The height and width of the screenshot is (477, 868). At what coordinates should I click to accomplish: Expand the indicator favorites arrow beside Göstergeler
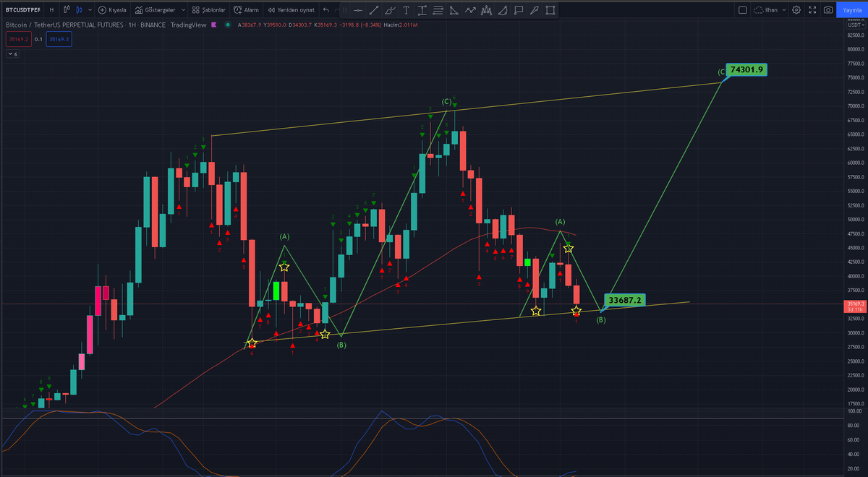tap(184, 10)
